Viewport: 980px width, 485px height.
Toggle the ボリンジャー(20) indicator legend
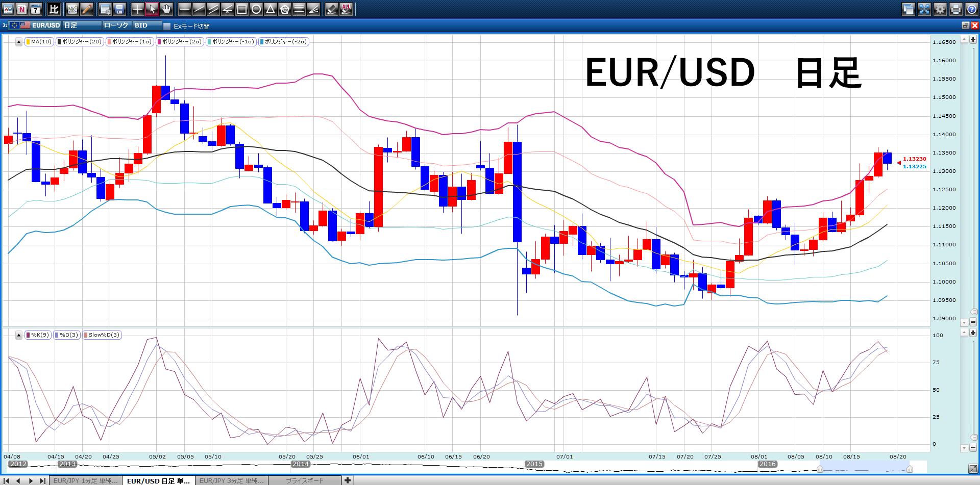click(80, 42)
